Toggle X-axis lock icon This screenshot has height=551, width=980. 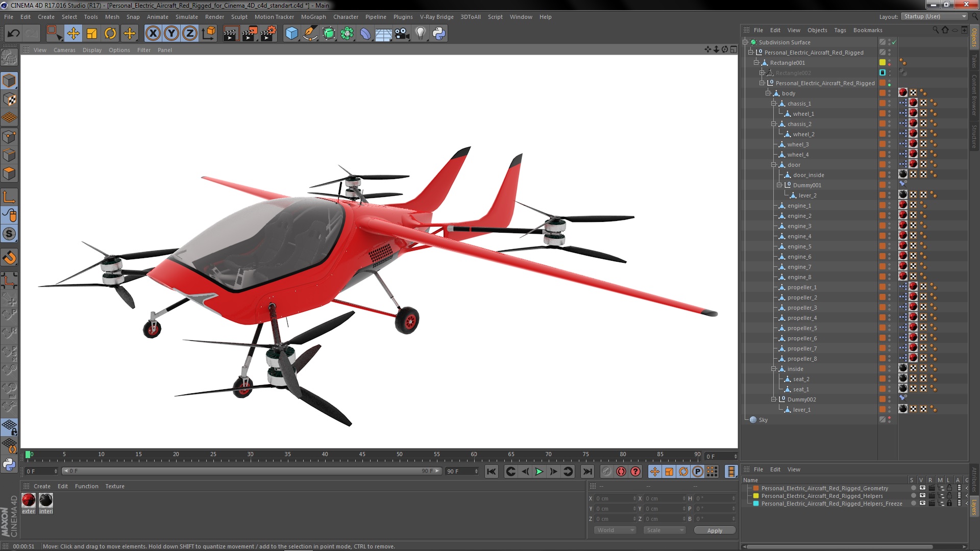[153, 34]
